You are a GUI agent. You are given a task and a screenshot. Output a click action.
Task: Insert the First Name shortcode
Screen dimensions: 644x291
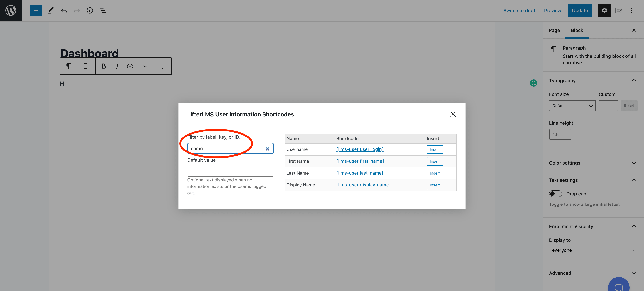pos(435,161)
